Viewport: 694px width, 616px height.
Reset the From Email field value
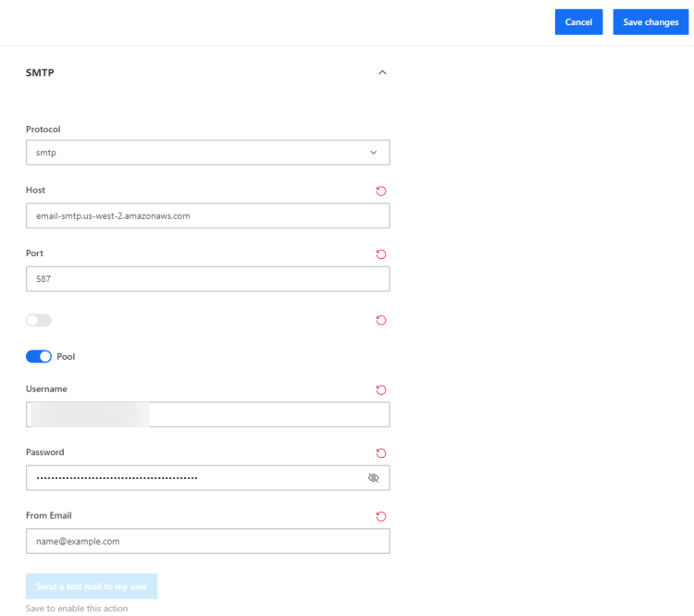click(x=381, y=516)
